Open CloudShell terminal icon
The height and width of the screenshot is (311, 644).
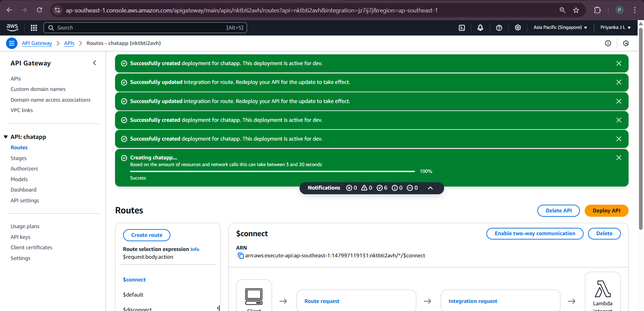click(x=462, y=28)
